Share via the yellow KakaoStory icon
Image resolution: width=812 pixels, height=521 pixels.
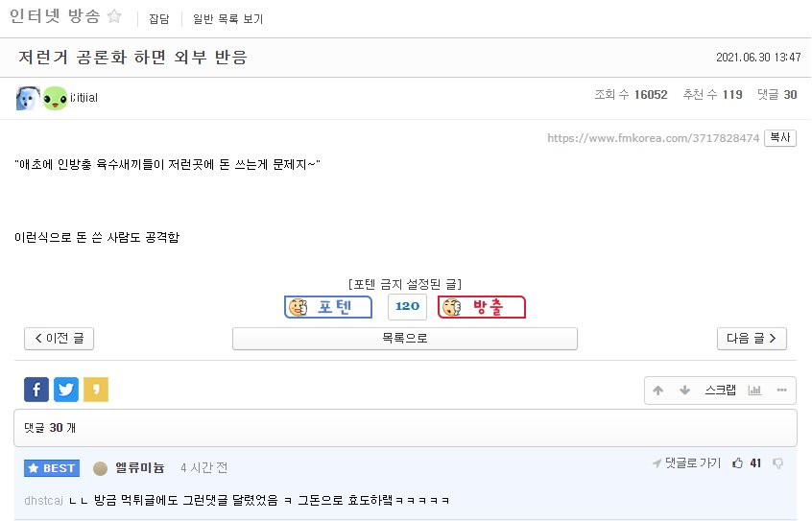[x=96, y=390]
